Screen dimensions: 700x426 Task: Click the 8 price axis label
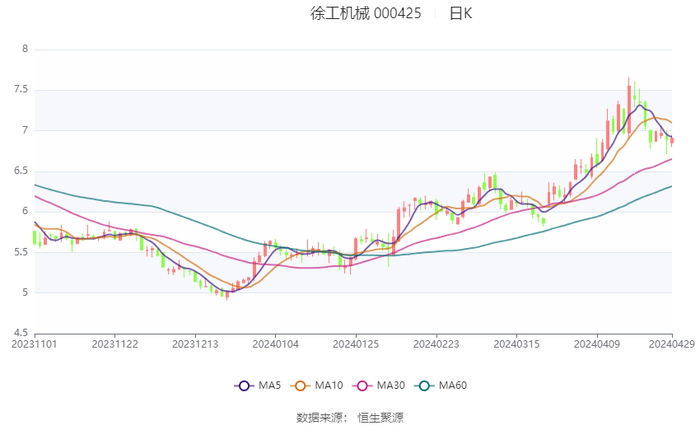pyautogui.click(x=25, y=48)
